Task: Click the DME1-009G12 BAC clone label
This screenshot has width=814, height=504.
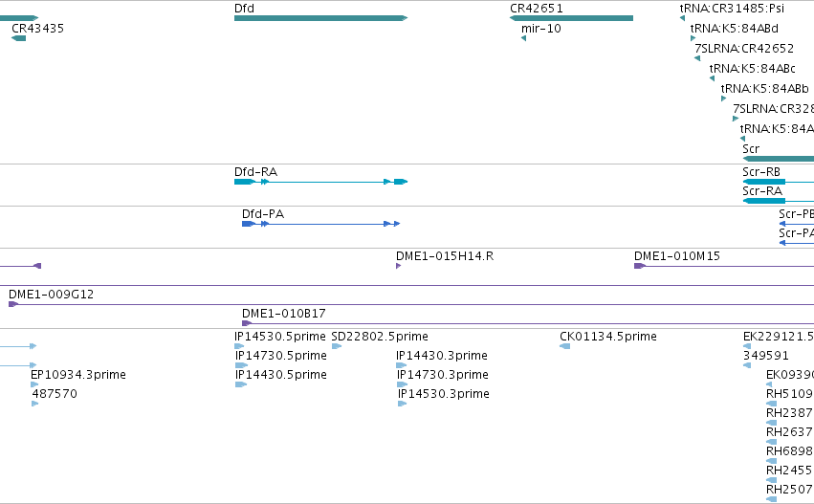Action: [x=52, y=295]
